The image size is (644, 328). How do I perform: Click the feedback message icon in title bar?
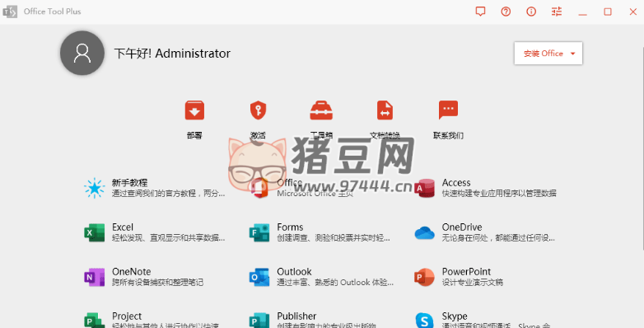coord(480,12)
